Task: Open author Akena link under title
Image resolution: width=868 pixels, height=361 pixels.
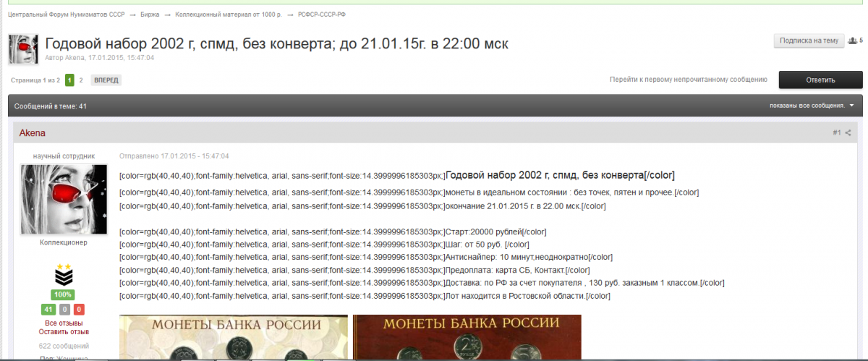Action: click(75, 58)
